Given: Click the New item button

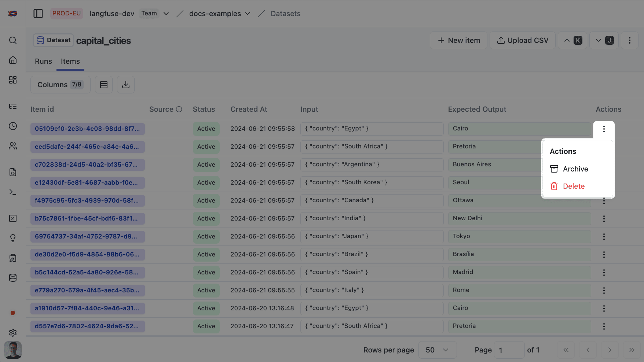Looking at the screenshot, I should [458, 40].
